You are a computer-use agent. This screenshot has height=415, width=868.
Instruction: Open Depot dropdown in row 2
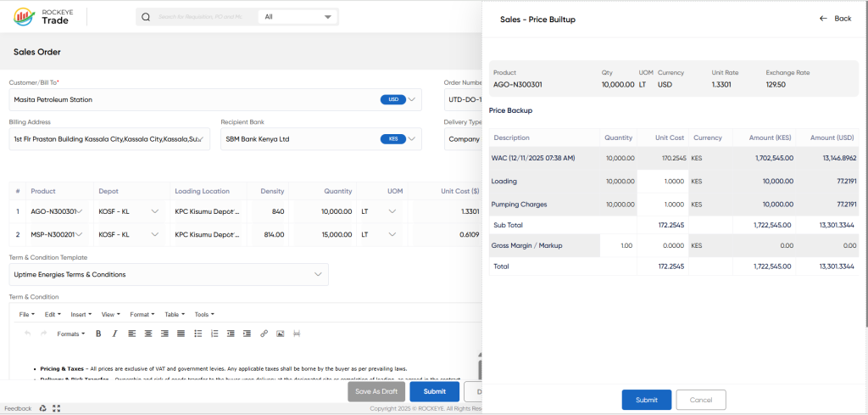[x=155, y=234]
